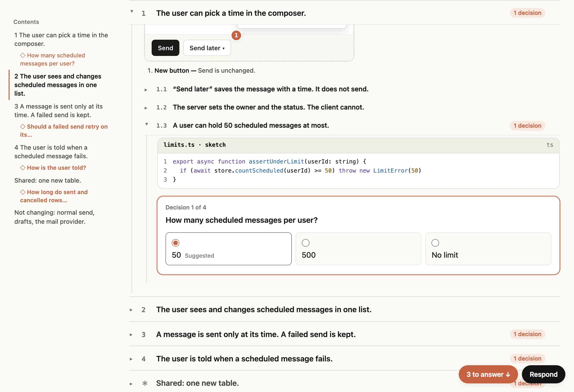This screenshot has height=392, width=574.
Task: Collapse section 1 heading triangle
Action: (x=132, y=11)
